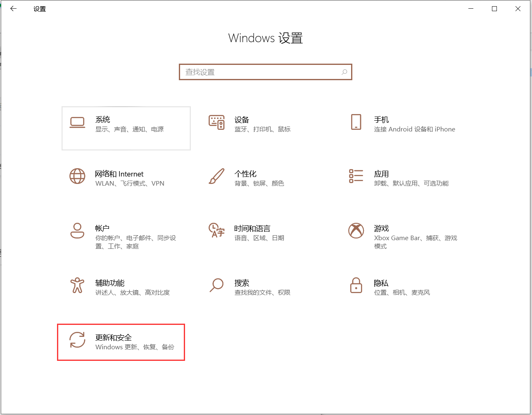Click the 设置 window title text

pyautogui.click(x=40, y=9)
